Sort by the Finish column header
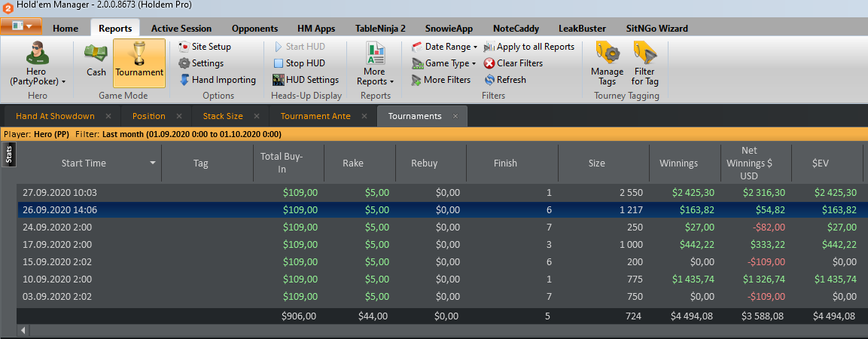 click(x=512, y=163)
